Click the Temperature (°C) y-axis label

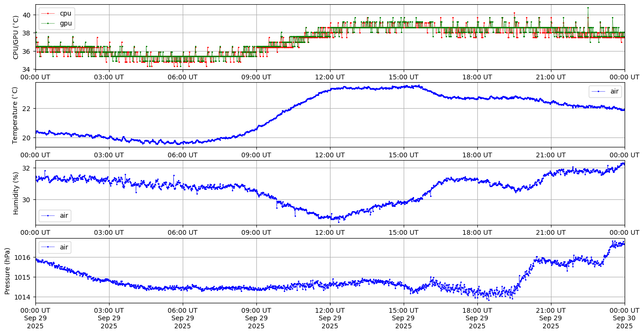click(x=15, y=115)
